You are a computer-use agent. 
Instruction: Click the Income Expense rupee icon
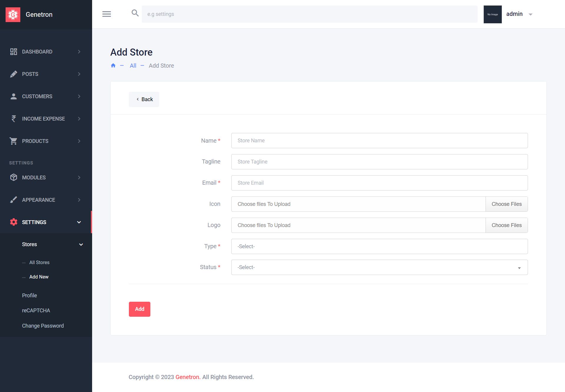(14, 119)
